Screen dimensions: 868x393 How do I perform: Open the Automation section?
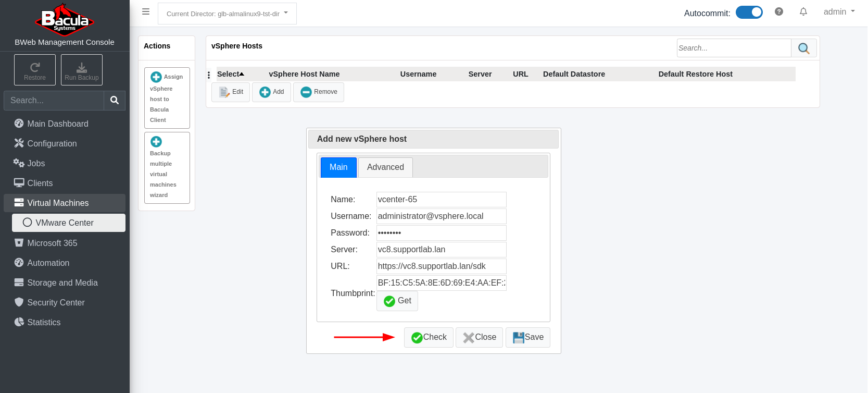tap(65, 263)
